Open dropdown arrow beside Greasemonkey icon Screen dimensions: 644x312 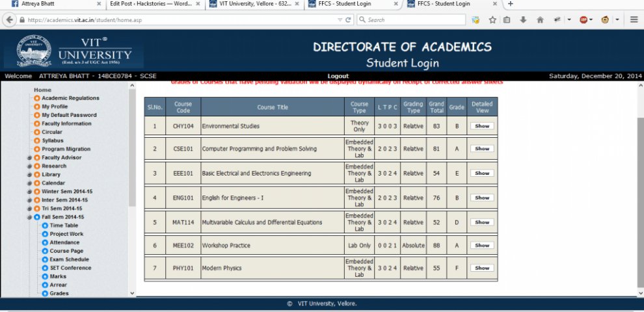coord(617,19)
